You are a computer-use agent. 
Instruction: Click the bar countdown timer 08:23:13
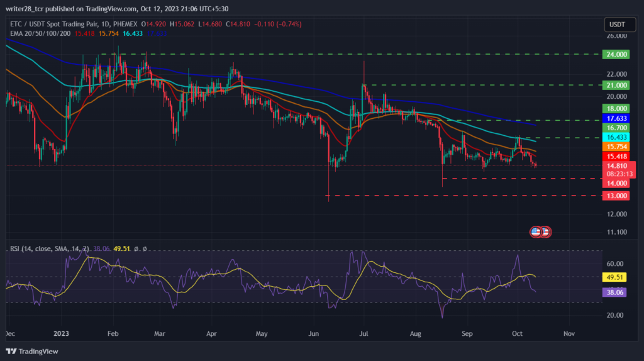619,174
